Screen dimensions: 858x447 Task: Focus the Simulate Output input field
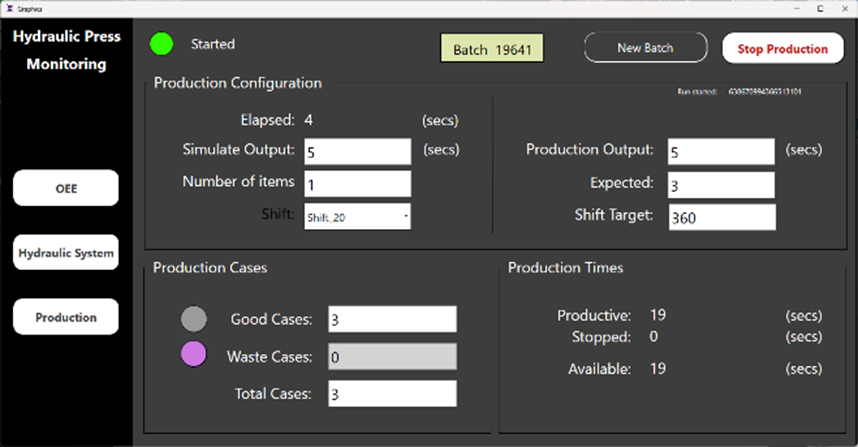(x=357, y=151)
